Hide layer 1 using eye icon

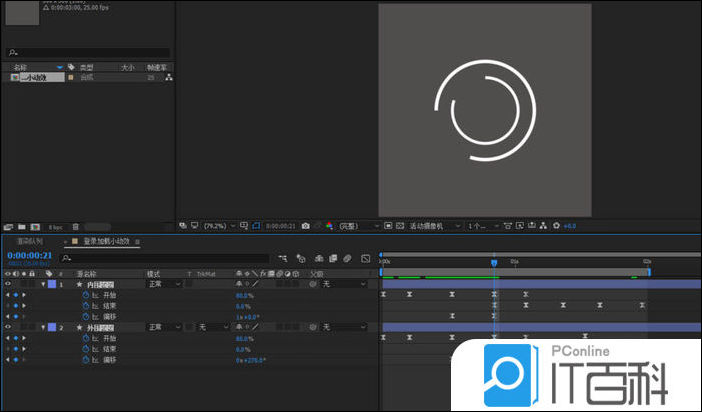8,284
